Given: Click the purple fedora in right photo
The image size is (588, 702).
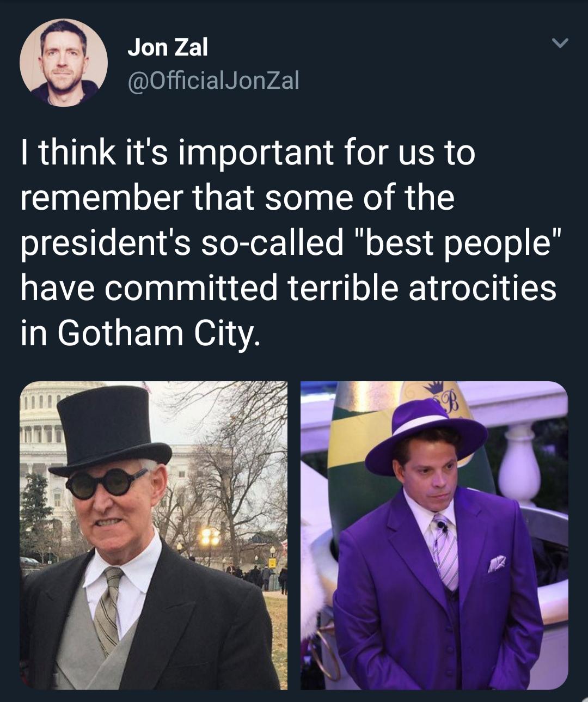Looking at the screenshot, I should [x=427, y=436].
